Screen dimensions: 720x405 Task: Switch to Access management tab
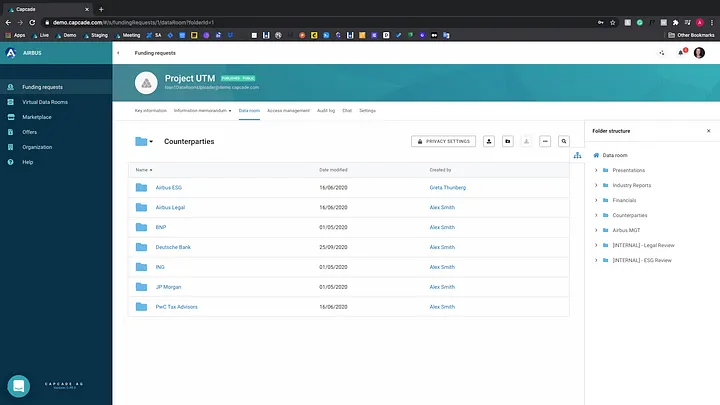click(288, 111)
